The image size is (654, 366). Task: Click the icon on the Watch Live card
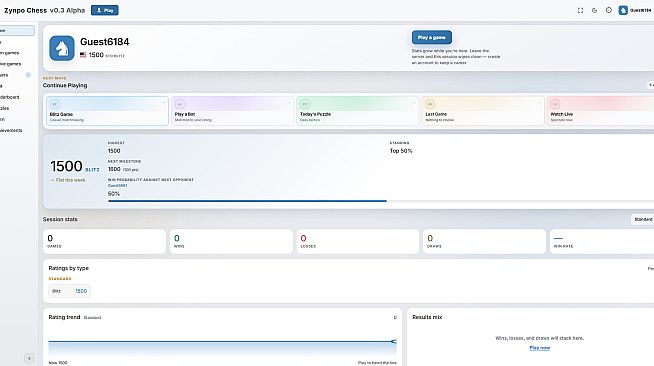(555, 104)
